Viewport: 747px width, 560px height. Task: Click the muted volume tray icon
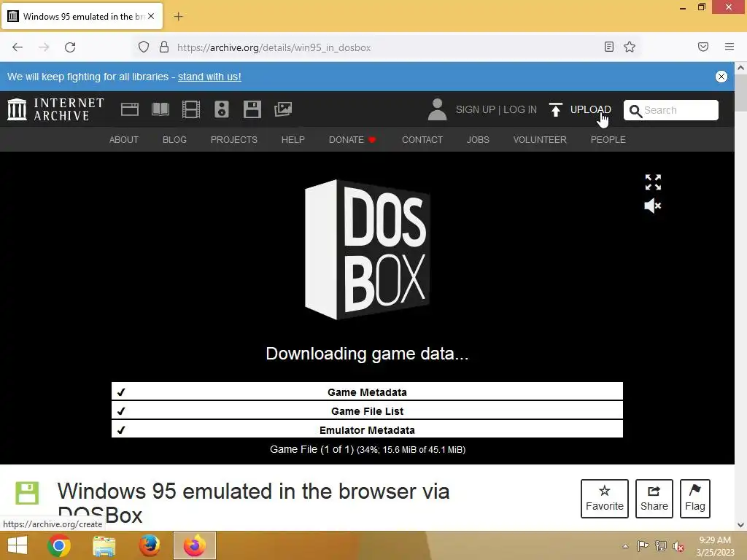pos(678,546)
